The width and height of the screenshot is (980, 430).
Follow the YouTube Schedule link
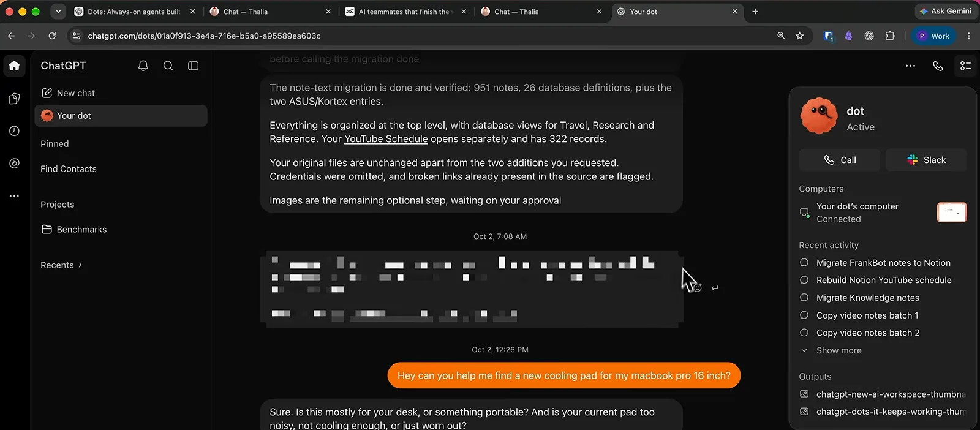(x=386, y=139)
